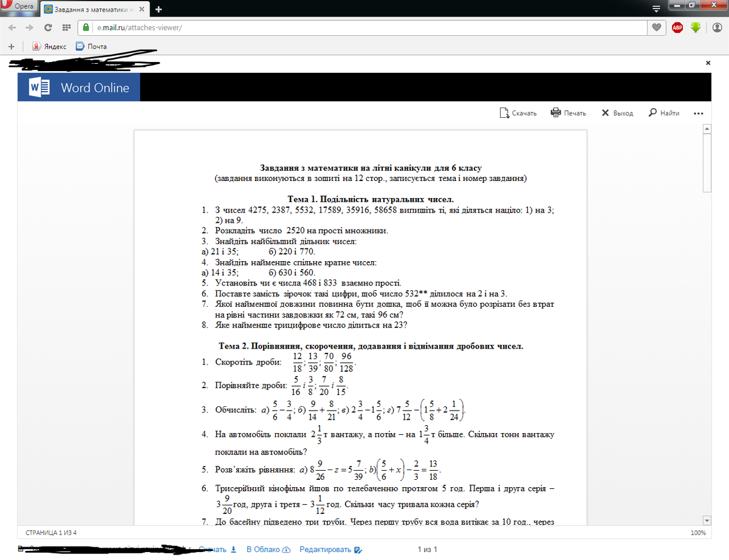This screenshot has width=729, height=560.
Task: Print the document via Печать
Action: click(x=569, y=113)
